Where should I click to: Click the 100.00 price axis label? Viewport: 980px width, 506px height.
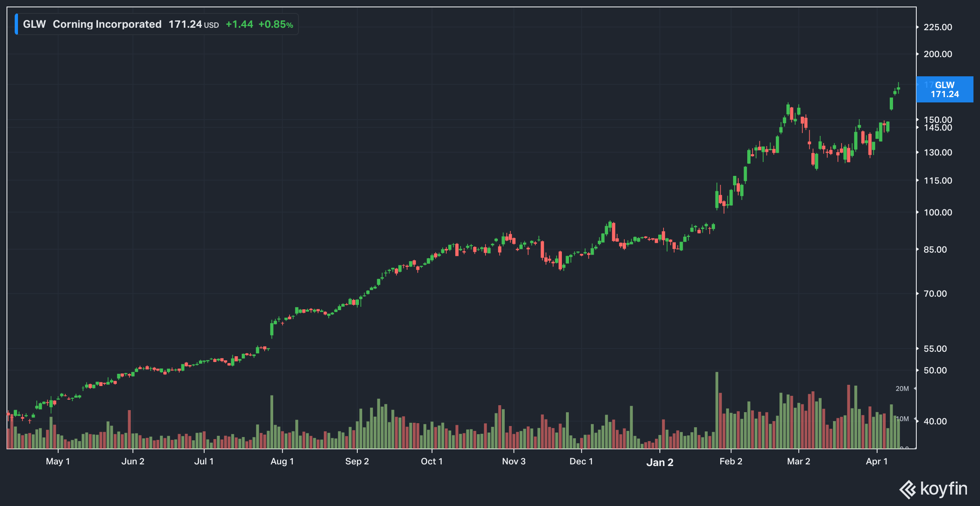click(938, 213)
